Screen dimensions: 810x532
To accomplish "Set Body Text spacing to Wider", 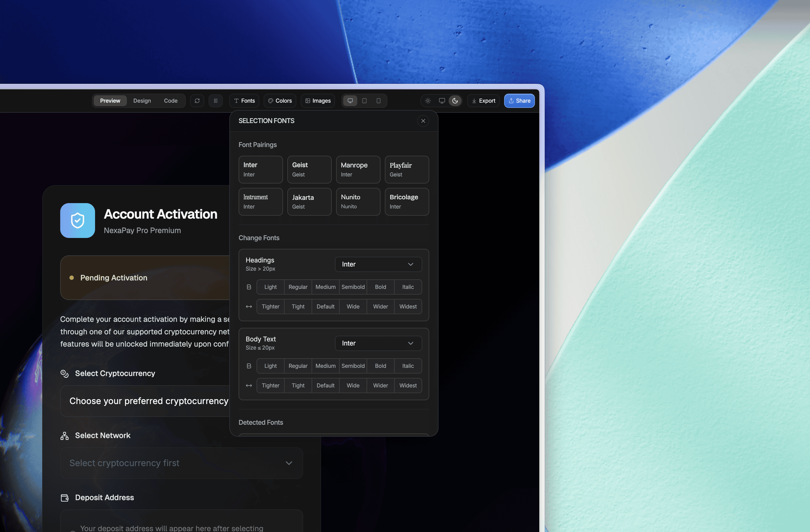I will [x=380, y=386].
